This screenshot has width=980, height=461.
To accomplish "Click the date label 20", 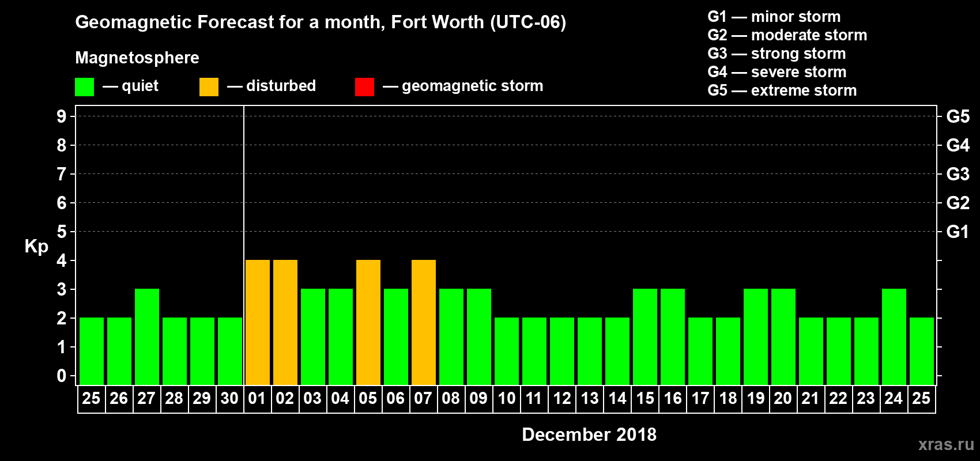I will [x=783, y=398].
